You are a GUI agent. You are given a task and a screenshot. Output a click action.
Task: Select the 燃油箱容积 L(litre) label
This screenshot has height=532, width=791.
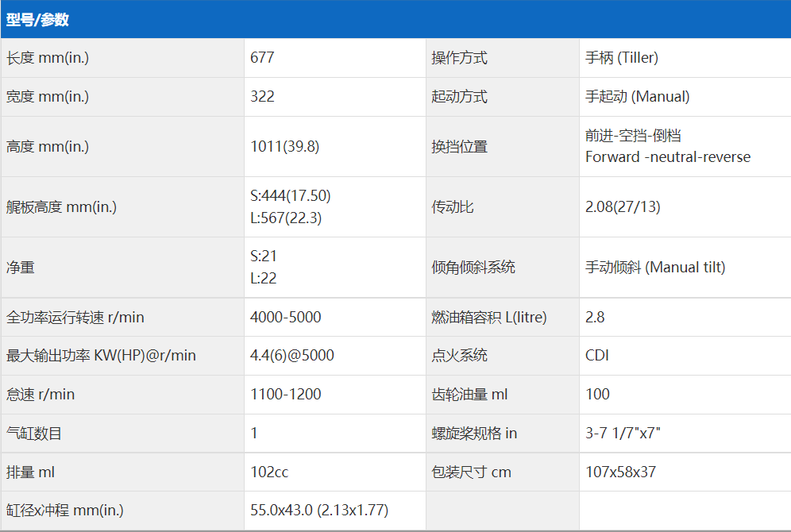coord(489,317)
